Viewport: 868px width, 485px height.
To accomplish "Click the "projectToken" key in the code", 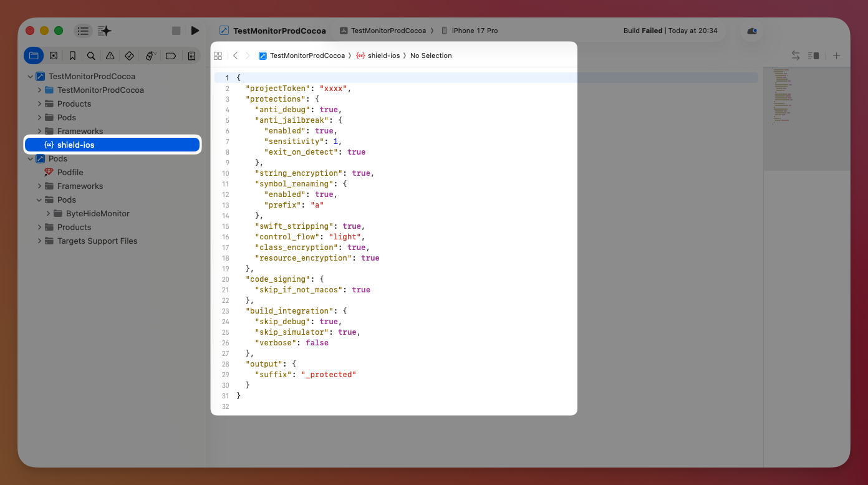I will pyautogui.click(x=277, y=89).
